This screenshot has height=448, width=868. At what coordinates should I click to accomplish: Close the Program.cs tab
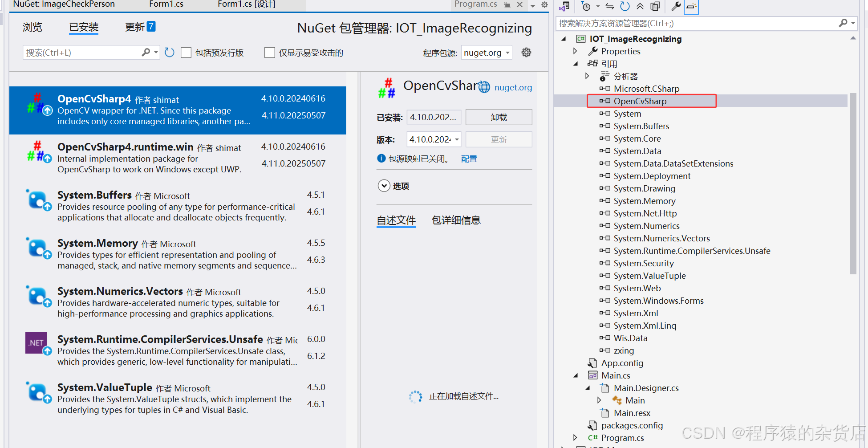(x=519, y=4)
